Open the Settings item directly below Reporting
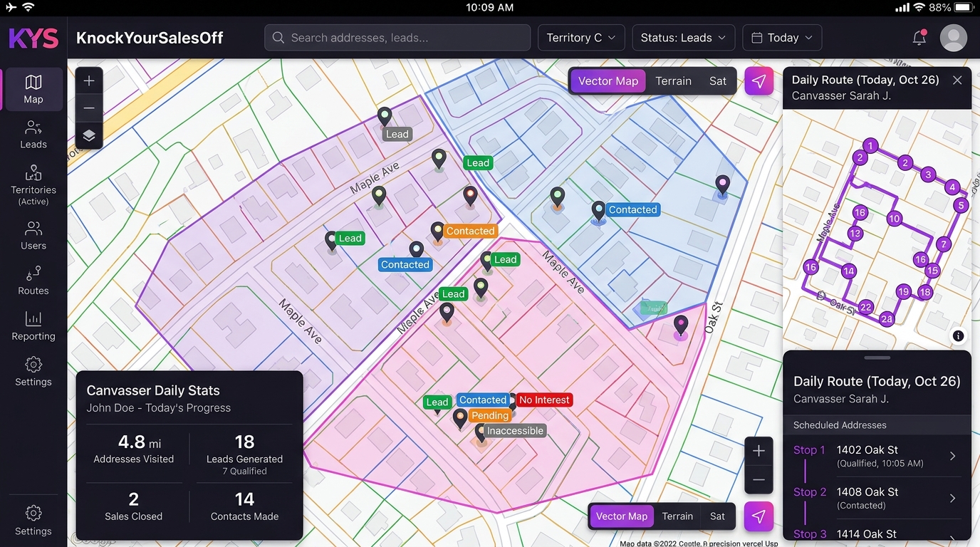Image resolution: width=980 pixels, height=547 pixels. [33, 372]
